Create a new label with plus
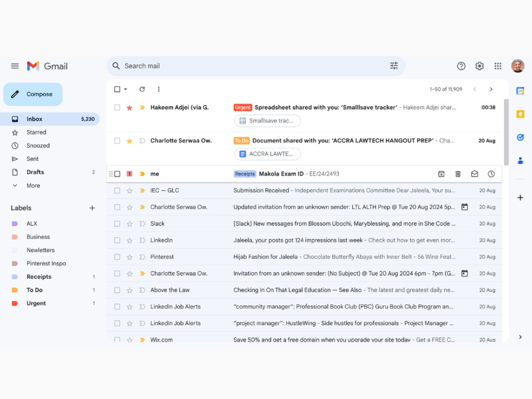 (92, 208)
